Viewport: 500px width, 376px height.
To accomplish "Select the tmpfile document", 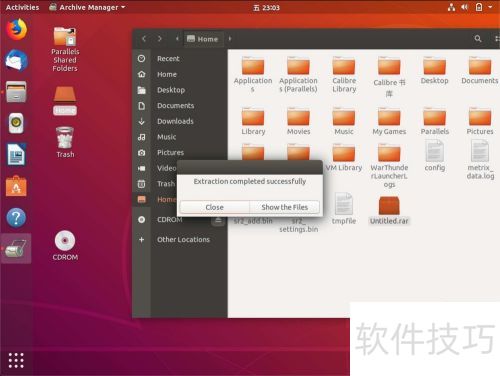I will (344, 208).
